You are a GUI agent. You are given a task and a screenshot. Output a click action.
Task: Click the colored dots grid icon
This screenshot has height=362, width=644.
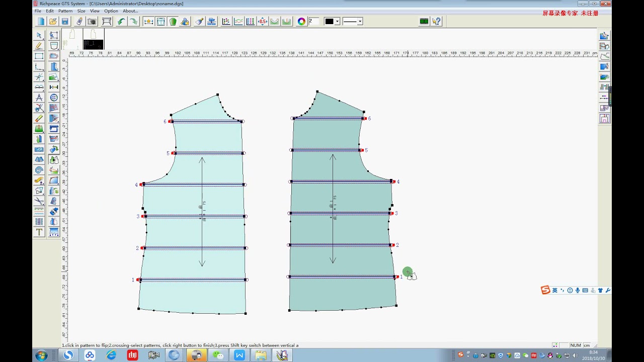tap(250, 21)
